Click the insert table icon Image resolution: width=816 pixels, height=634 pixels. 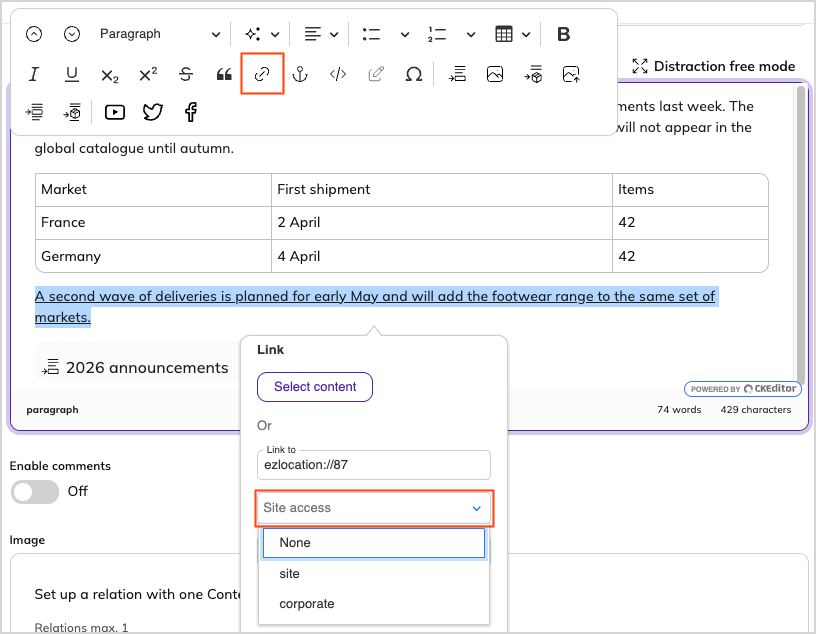504,34
